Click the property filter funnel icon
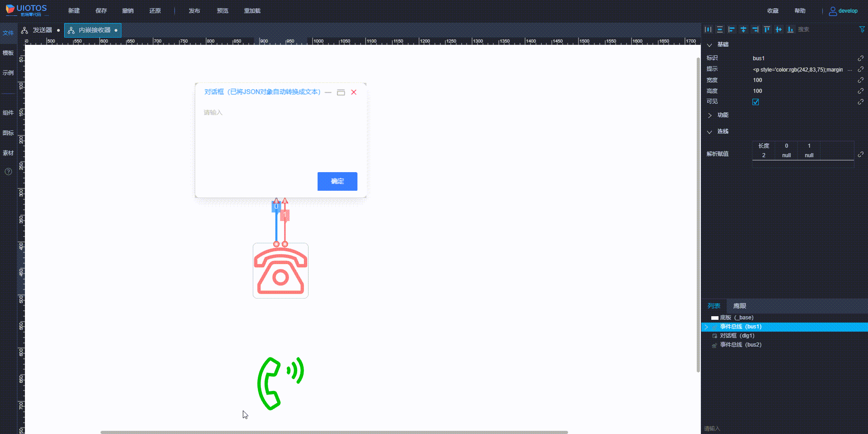This screenshot has height=434, width=868. click(862, 29)
